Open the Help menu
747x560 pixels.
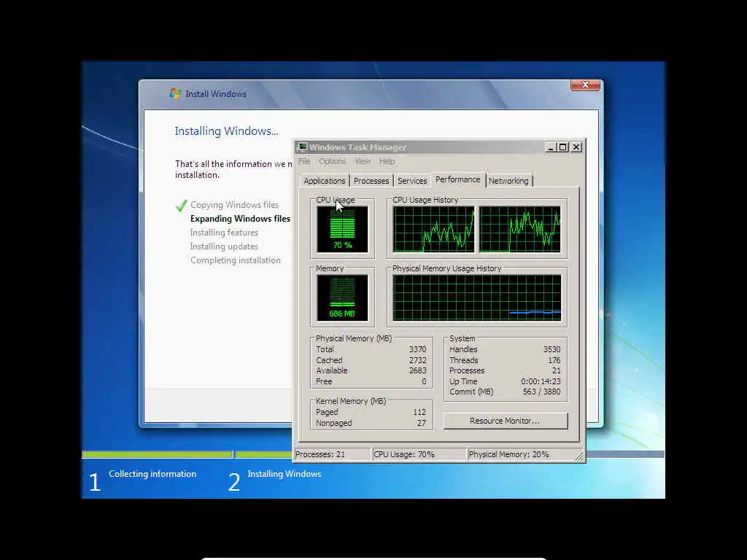(x=387, y=161)
